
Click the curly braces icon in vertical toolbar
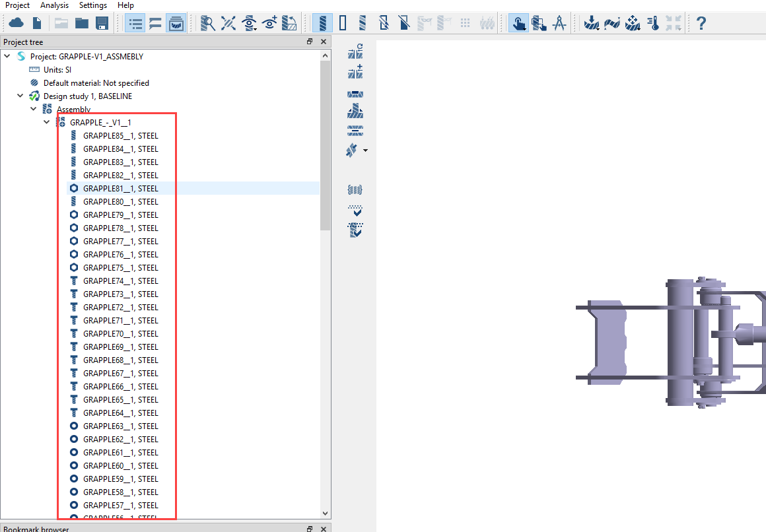[355, 190]
